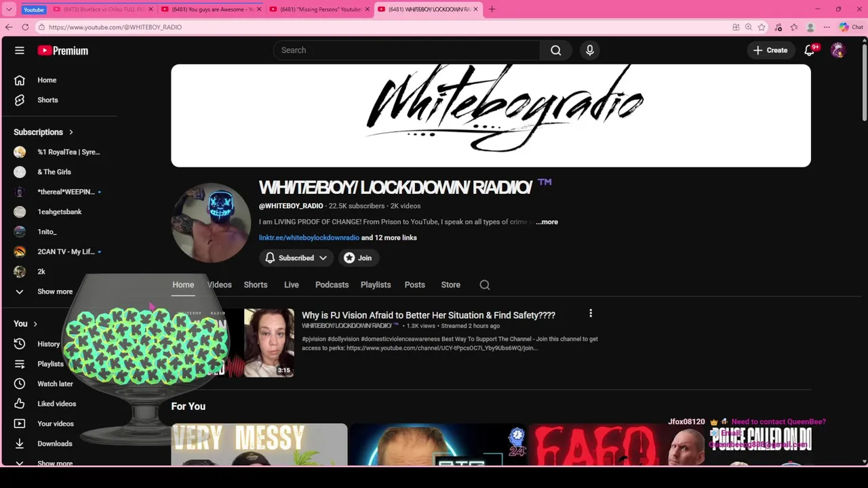Screen dimensions: 868x488
Task: Switch to the channel Playlists tab
Action: pos(376,285)
